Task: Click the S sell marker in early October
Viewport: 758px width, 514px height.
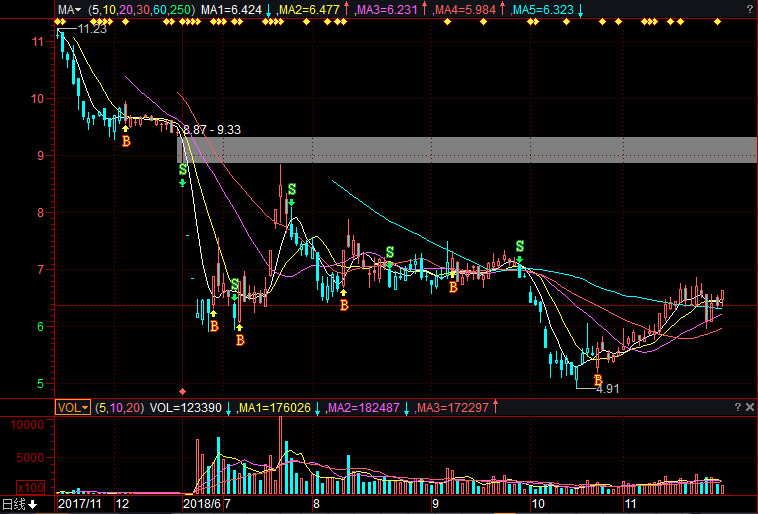Action: (x=519, y=246)
